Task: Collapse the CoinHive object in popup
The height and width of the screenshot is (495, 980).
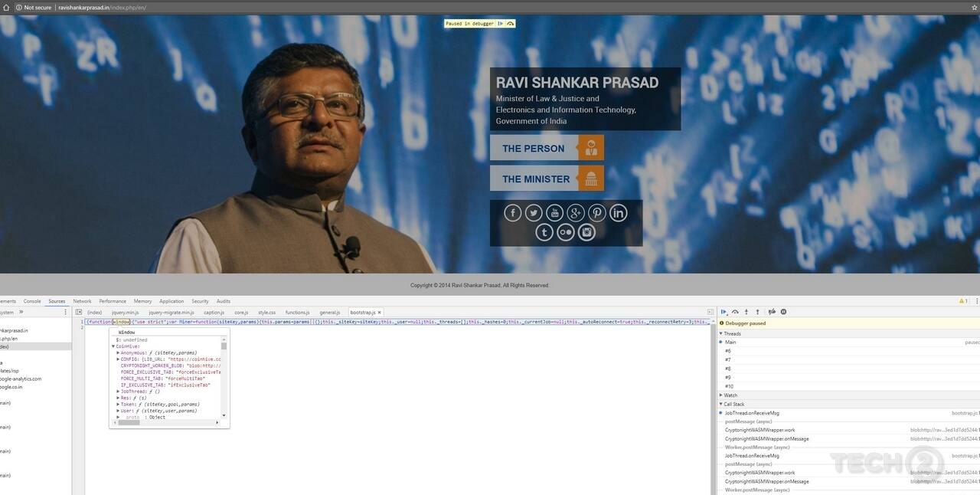Action: coord(113,346)
